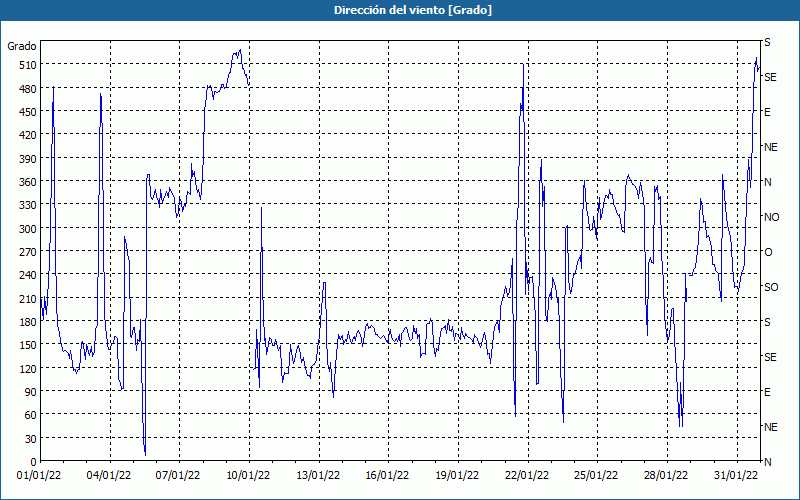Click the 19/01/22 date label

(x=457, y=476)
